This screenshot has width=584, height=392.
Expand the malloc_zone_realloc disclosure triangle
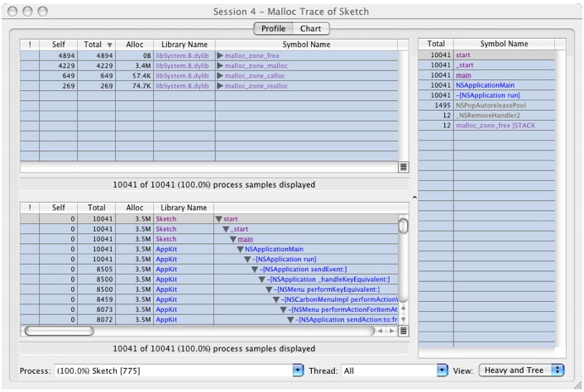tap(220, 85)
